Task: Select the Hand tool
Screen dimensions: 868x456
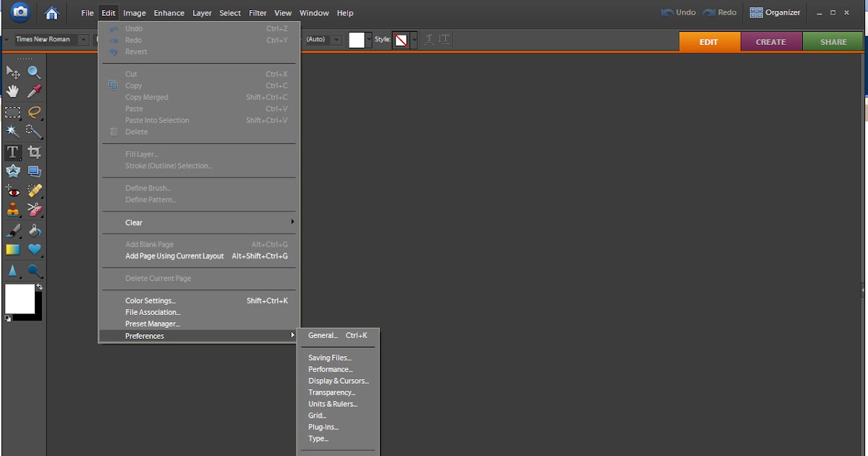Action: pyautogui.click(x=13, y=91)
